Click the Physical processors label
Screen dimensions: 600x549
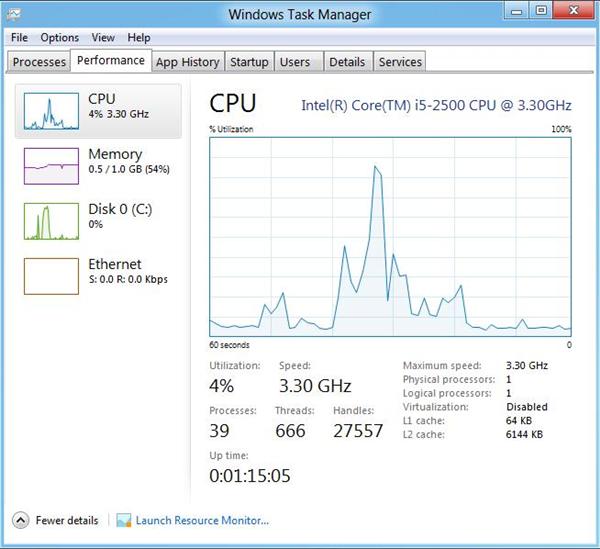449,380
